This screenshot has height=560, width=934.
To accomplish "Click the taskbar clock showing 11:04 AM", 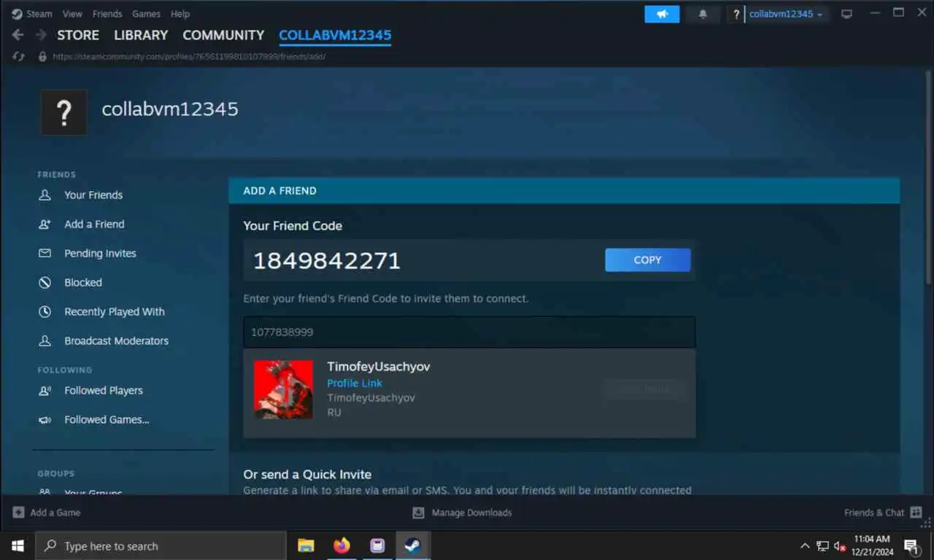I will (x=873, y=545).
